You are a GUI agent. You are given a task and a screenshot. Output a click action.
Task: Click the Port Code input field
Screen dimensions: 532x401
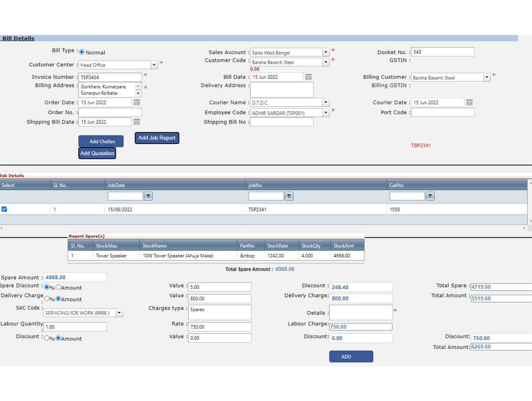tap(443, 112)
